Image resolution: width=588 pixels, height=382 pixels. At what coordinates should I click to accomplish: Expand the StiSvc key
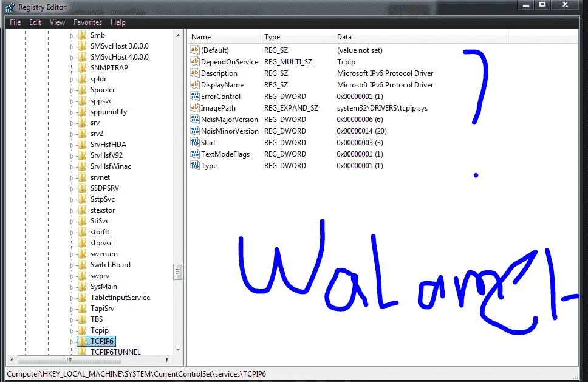[72, 222]
